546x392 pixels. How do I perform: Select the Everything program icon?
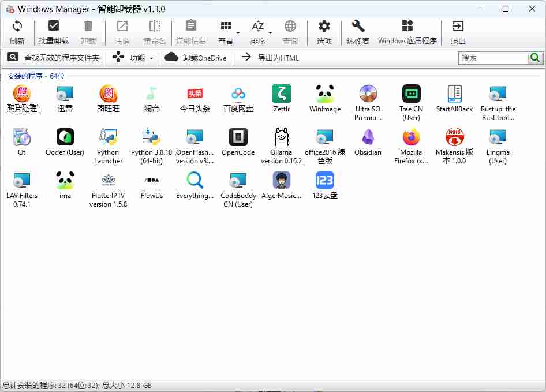coord(195,181)
